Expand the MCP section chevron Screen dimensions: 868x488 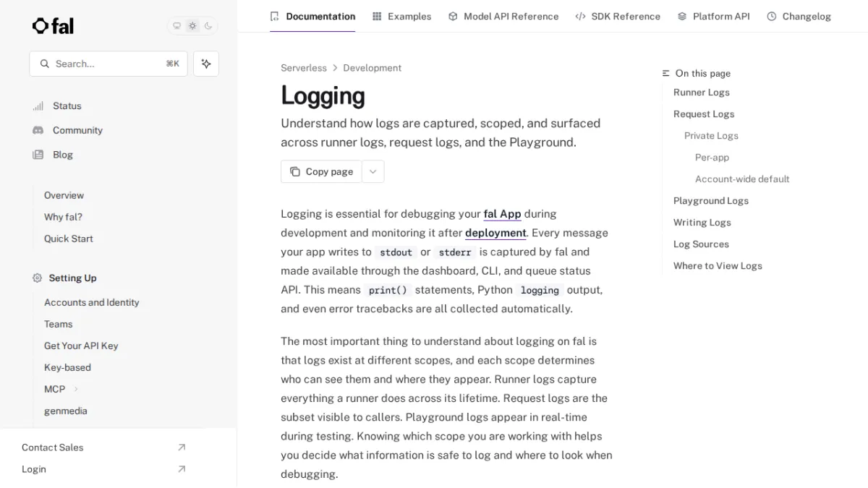[x=76, y=389]
